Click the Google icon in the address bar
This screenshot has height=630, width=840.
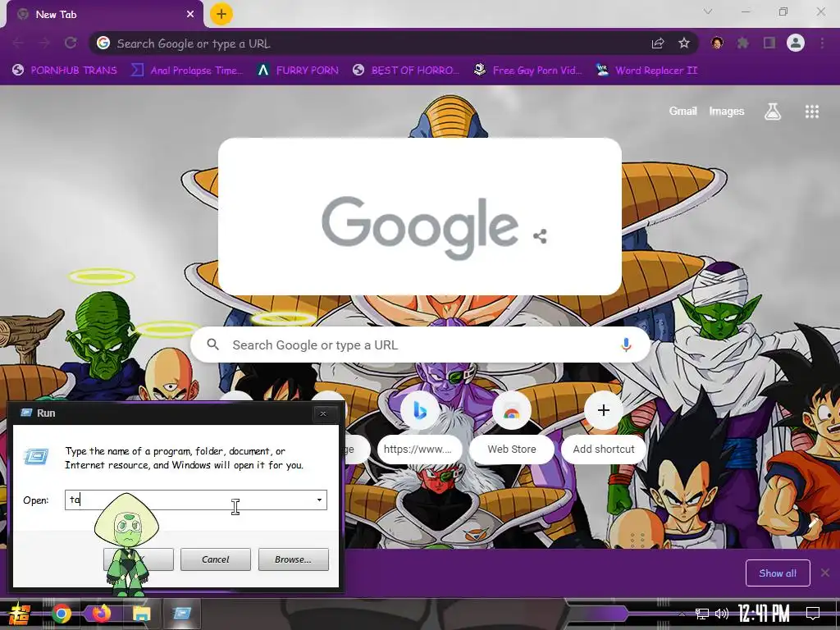103,43
